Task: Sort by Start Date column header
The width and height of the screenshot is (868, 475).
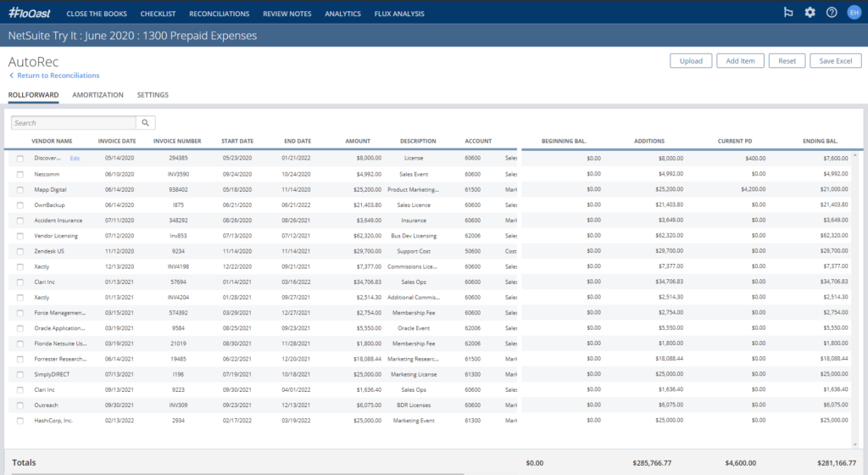Action: click(x=237, y=141)
